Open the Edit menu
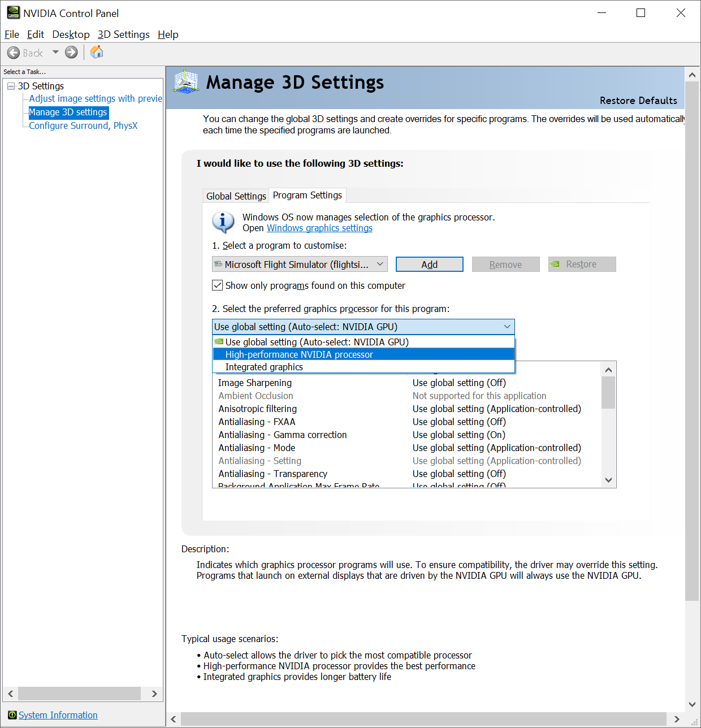This screenshot has height=728, width=701. pos(36,34)
